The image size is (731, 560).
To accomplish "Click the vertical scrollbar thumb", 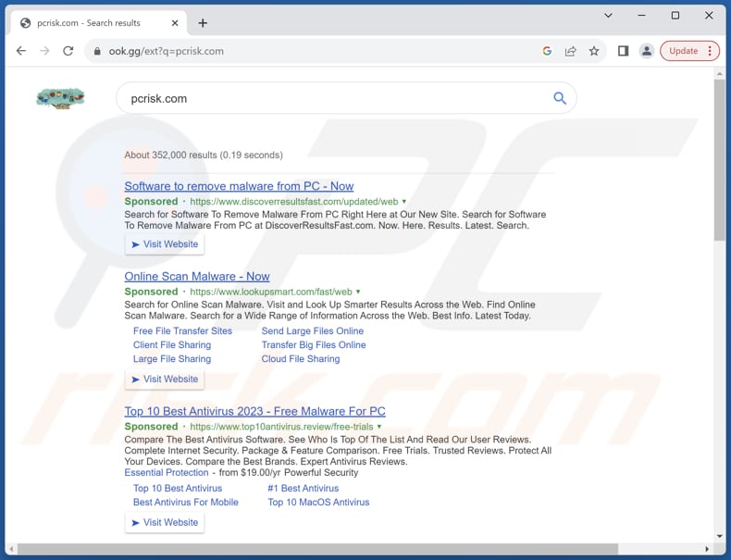I will click(719, 160).
